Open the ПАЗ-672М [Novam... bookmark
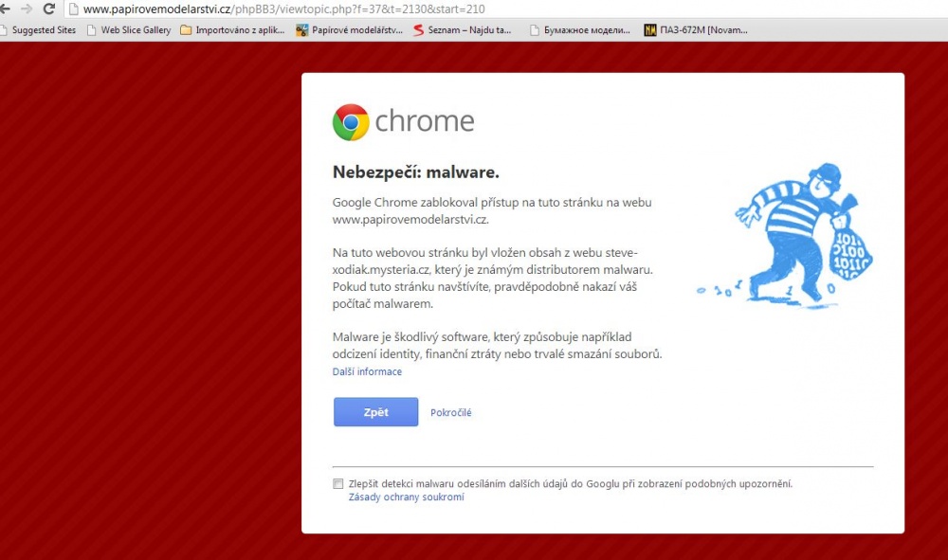 tap(696, 29)
